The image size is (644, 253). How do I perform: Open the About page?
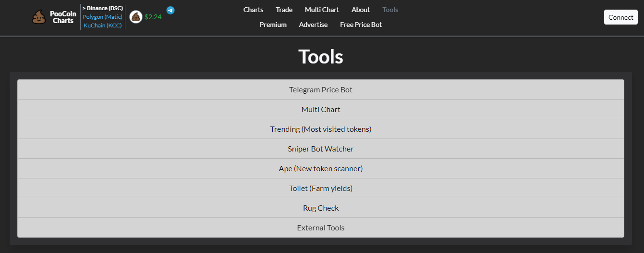pos(361,10)
